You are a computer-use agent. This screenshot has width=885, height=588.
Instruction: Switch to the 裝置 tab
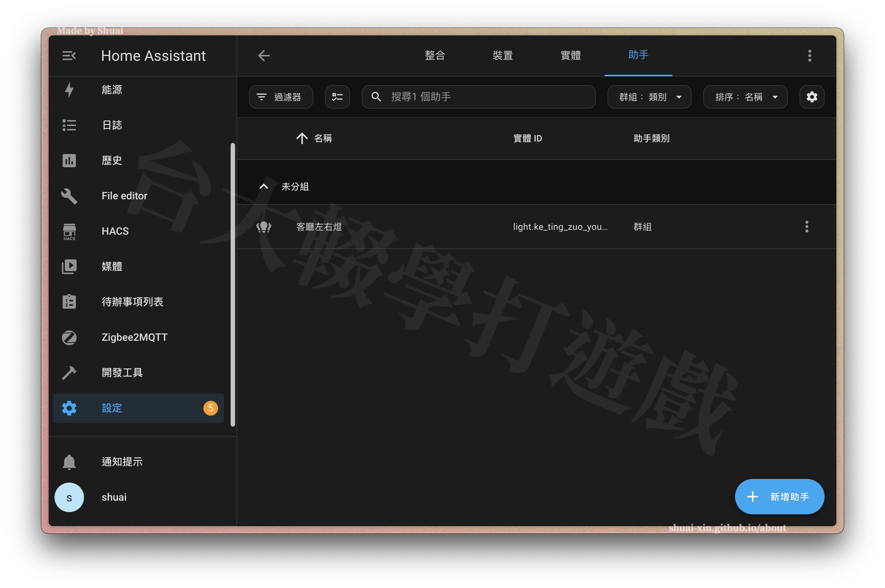pos(503,56)
